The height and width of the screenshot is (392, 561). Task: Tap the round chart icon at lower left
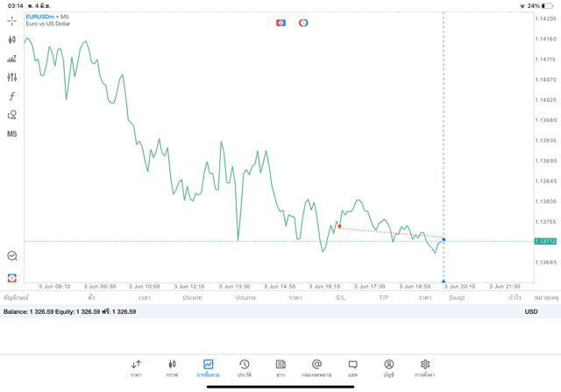(x=11, y=256)
